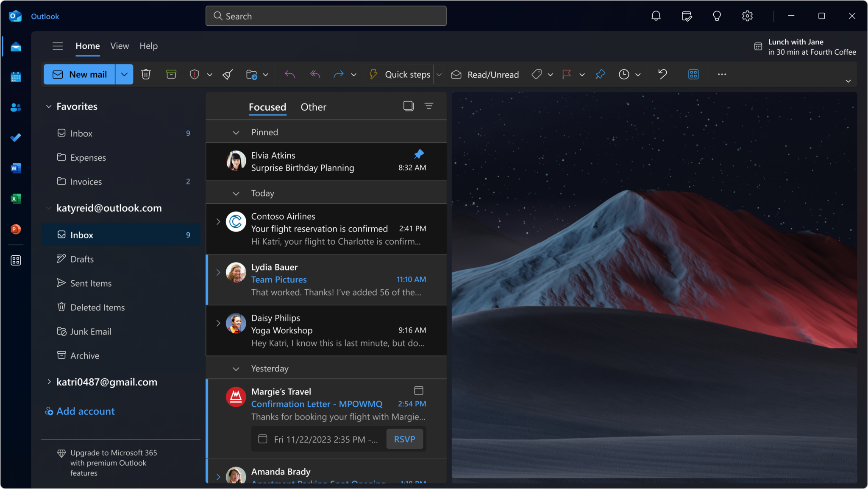
Task: Collapse the katri0487@gmail.com account
Action: [x=48, y=382]
